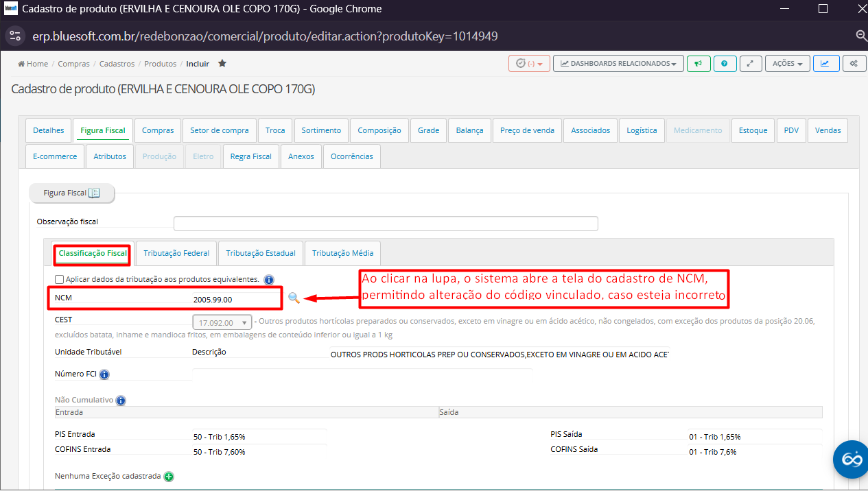Go to Home in the breadcrumb
Viewport: 868px width, 491px height.
coord(33,64)
